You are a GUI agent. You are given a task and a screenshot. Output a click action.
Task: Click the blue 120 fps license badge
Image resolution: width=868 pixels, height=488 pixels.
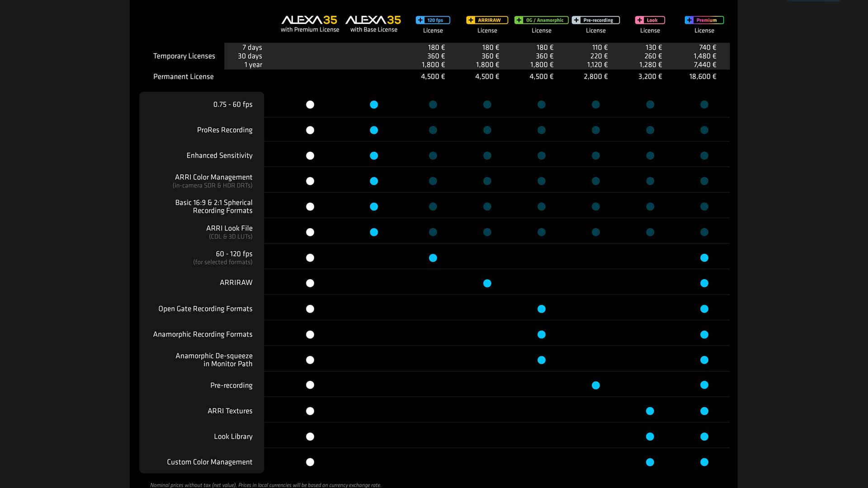pyautogui.click(x=433, y=20)
